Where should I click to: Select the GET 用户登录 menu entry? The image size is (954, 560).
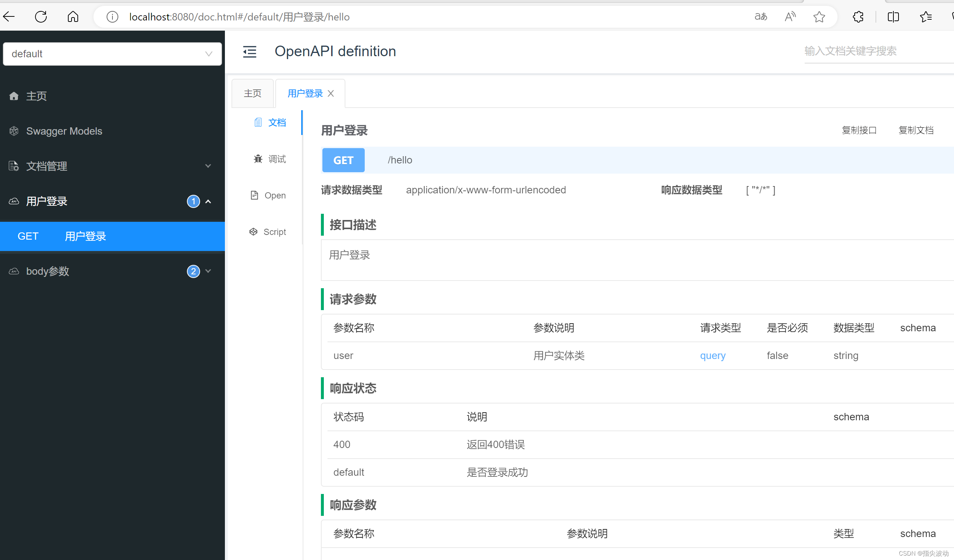coord(85,236)
